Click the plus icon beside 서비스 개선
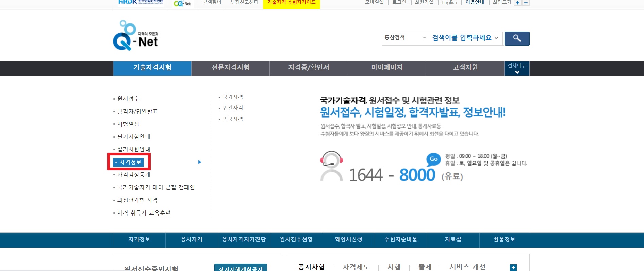 click(513, 268)
